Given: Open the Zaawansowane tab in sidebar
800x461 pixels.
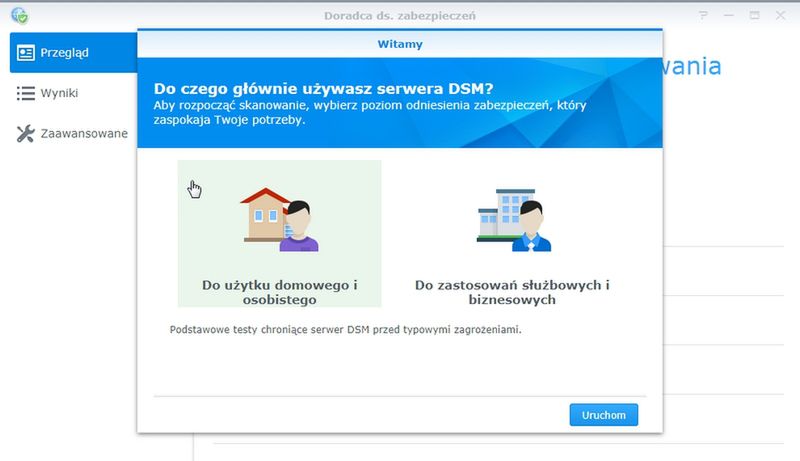Looking at the screenshot, I should pos(73,134).
